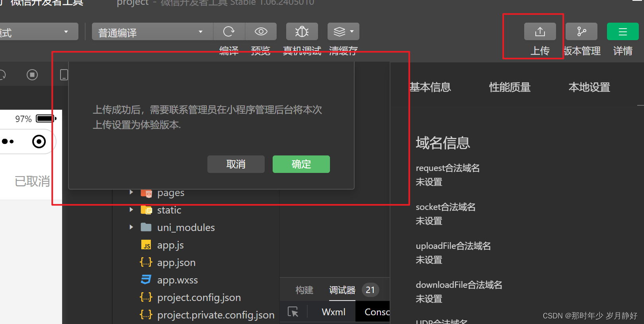
Task: Select project.private.config.json file
Action: click(x=216, y=315)
